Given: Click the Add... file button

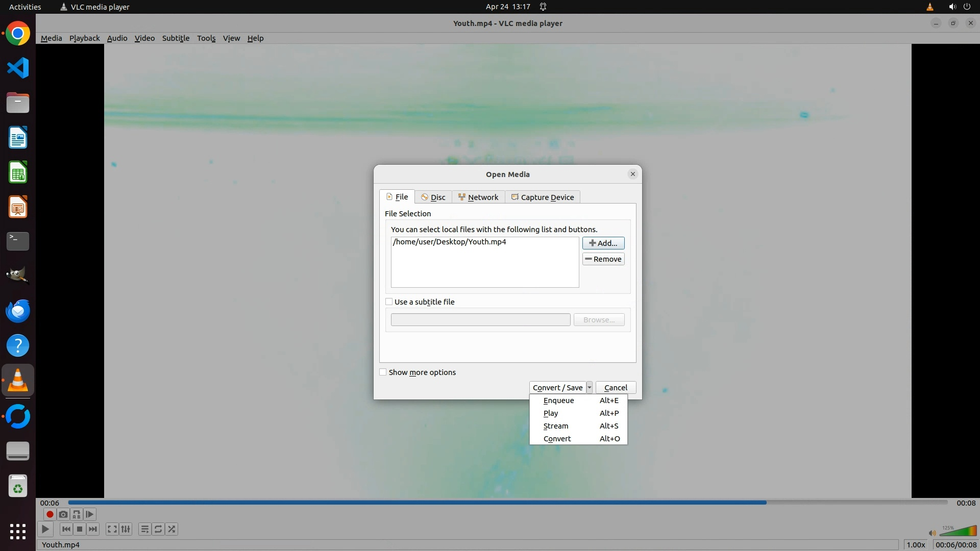Looking at the screenshot, I should (603, 243).
